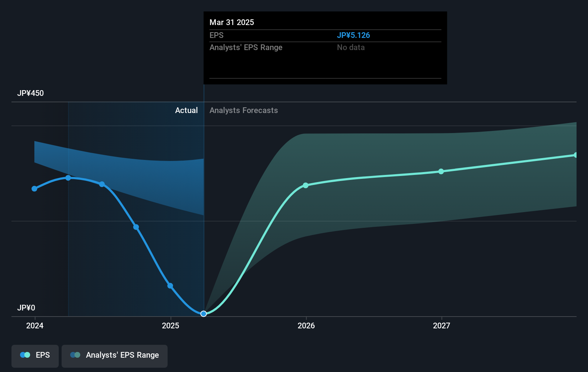This screenshot has height=372, width=588.
Task: Select the 2027 EPS forecast data point
Action: point(441,172)
